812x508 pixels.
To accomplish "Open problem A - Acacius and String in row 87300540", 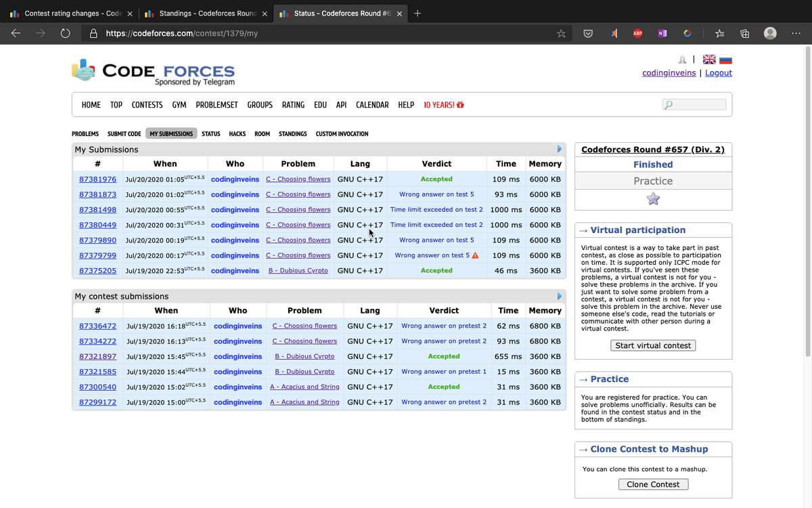I will point(304,387).
